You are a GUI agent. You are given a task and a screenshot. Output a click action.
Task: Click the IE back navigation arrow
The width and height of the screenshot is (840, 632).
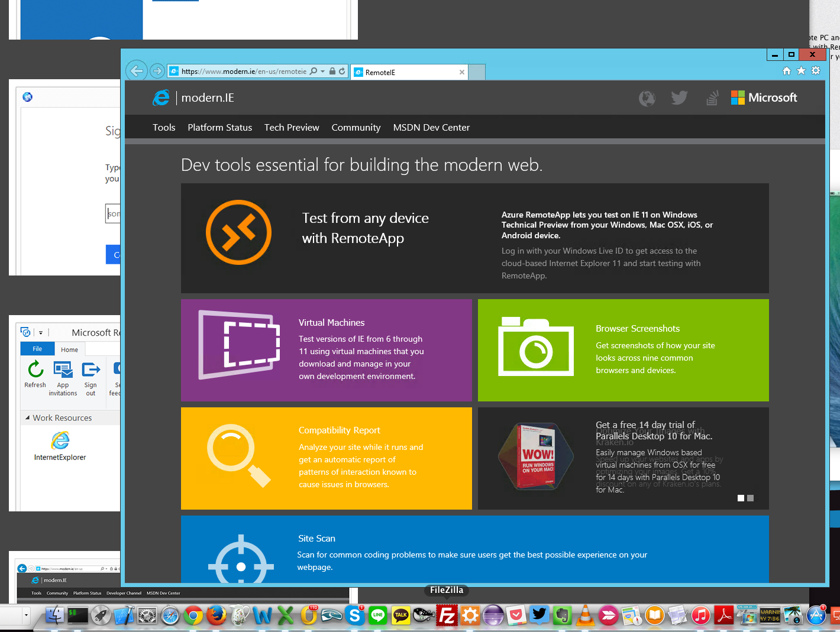tap(137, 71)
